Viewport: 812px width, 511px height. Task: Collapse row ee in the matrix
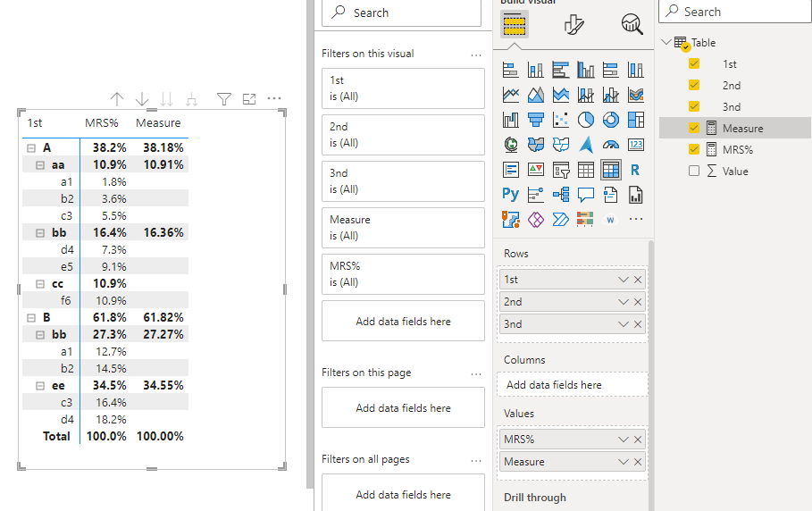[40, 386]
